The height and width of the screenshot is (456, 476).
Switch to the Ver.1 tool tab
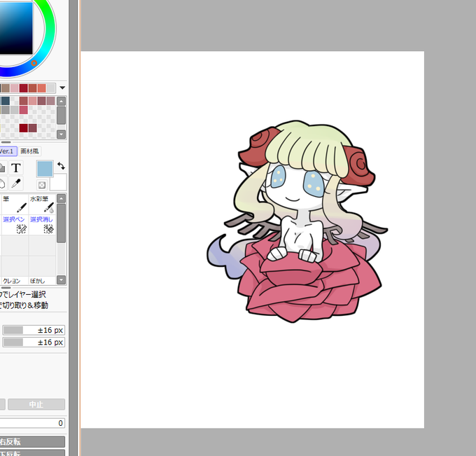pyautogui.click(x=7, y=151)
